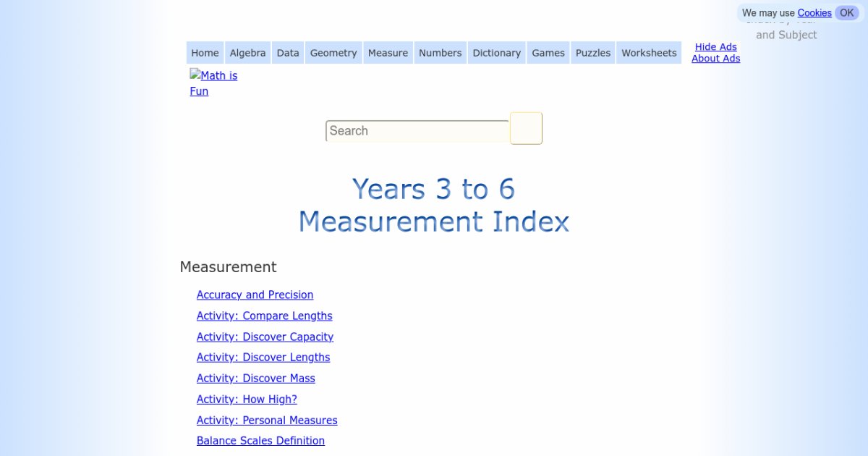Browse the Dictionary section
This screenshot has height=456, width=868.
tap(496, 52)
